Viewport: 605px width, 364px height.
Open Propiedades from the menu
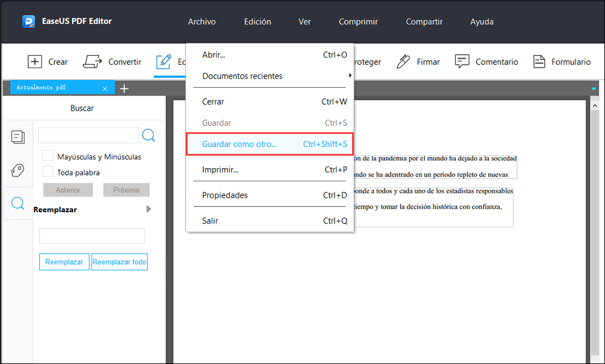[x=270, y=195]
